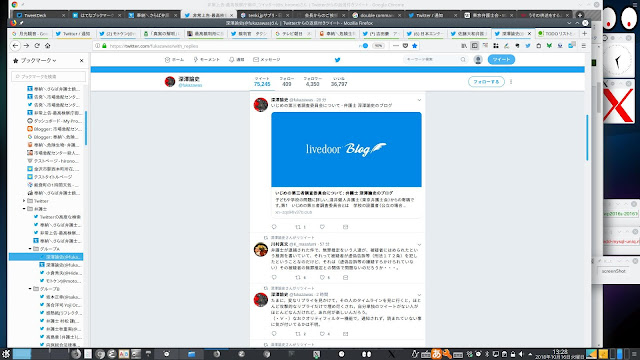This screenshot has height=360, width=640.
Task: Like the 川村真文 retweeted tweet
Action: click(322, 277)
